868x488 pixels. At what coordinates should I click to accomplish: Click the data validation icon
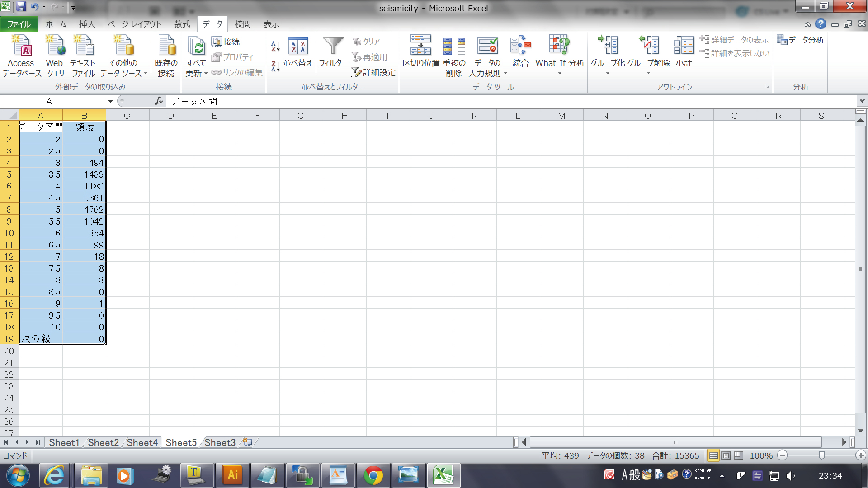(x=487, y=46)
